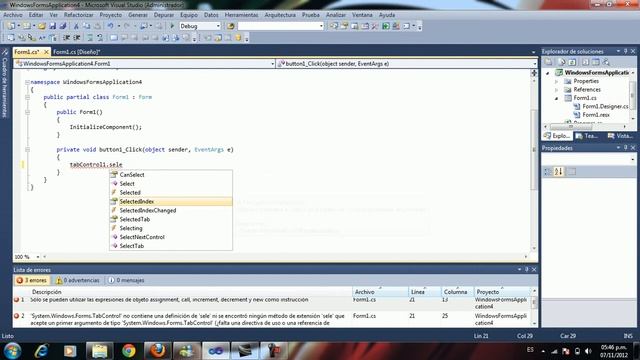Expand the Properties node in Solution Explorer
640x360 pixels.
(x=556, y=81)
